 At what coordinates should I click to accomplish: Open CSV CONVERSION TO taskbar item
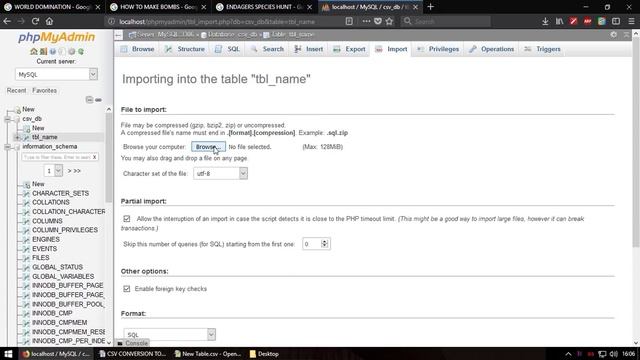132,354
